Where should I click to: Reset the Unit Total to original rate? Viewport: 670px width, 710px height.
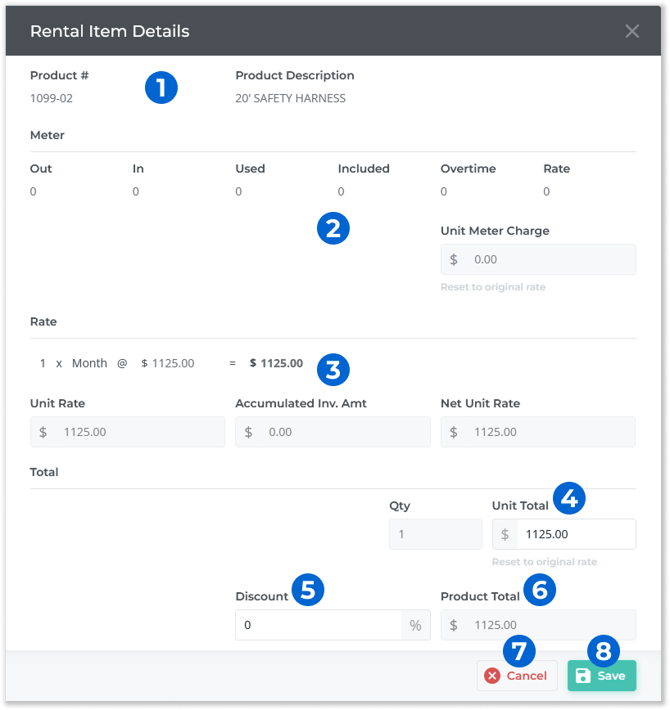pos(544,562)
